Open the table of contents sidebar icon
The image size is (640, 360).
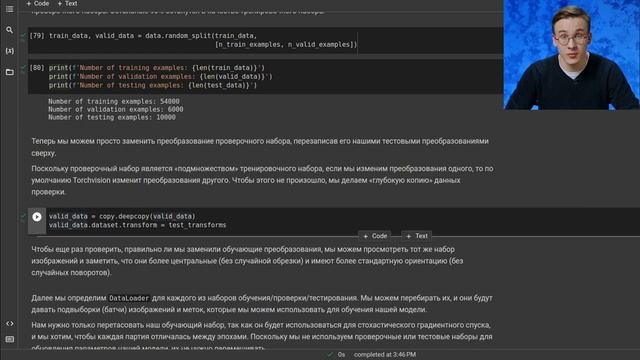pyautogui.click(x=9, y=9)
